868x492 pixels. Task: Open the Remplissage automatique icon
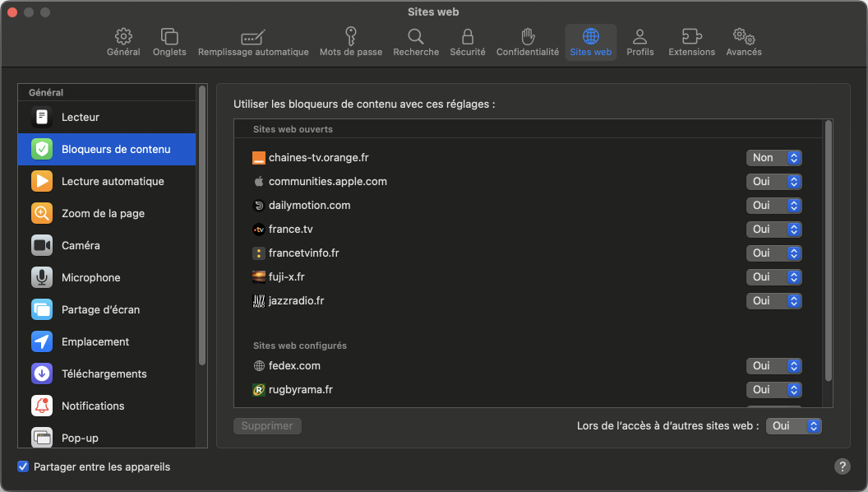[x=253, y=37]
